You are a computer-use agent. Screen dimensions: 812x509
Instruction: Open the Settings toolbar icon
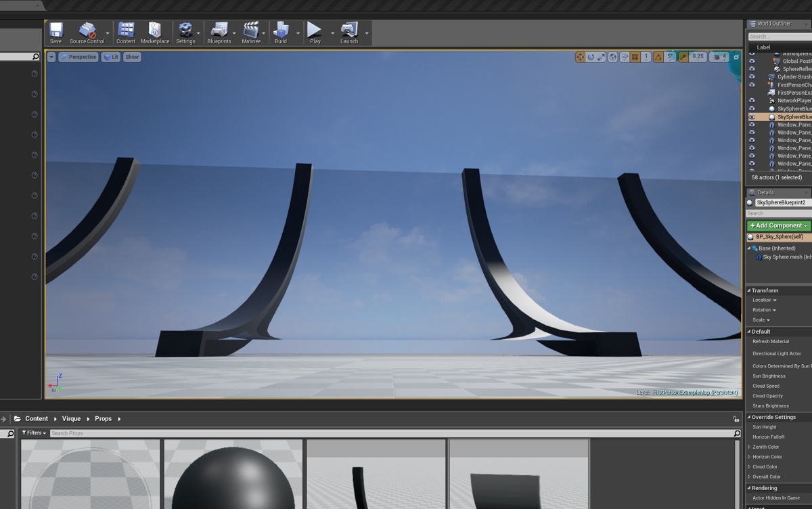click(185, 32)
